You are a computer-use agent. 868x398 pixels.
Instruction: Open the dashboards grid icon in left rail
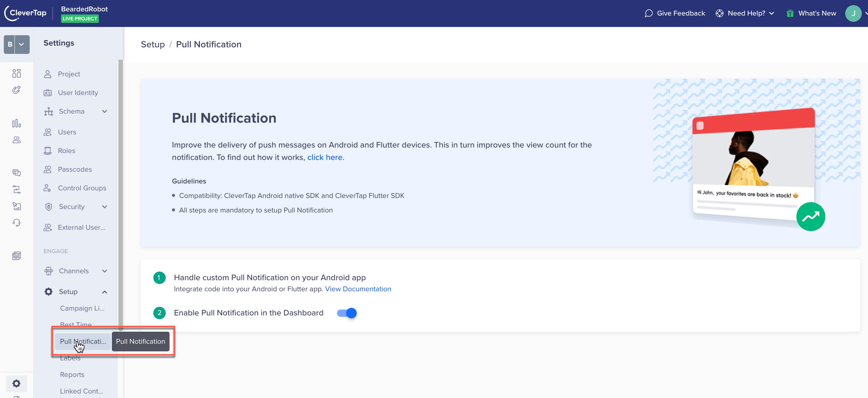pyautogui.click(x=16, y=73)
